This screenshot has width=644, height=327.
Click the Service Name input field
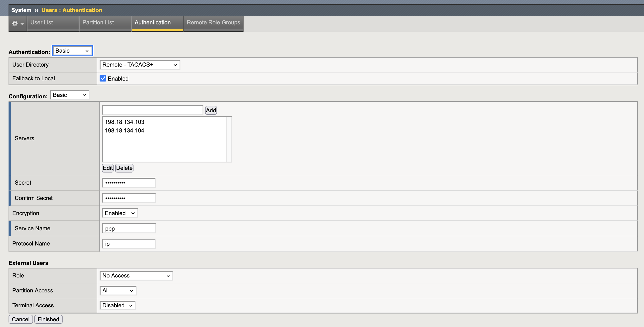click(x=129, y=228)
